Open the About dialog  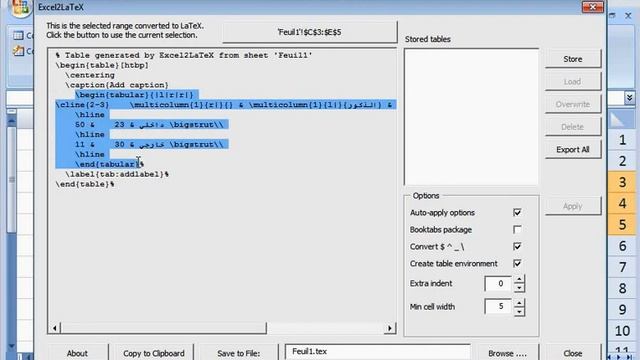tap(77, 353)
